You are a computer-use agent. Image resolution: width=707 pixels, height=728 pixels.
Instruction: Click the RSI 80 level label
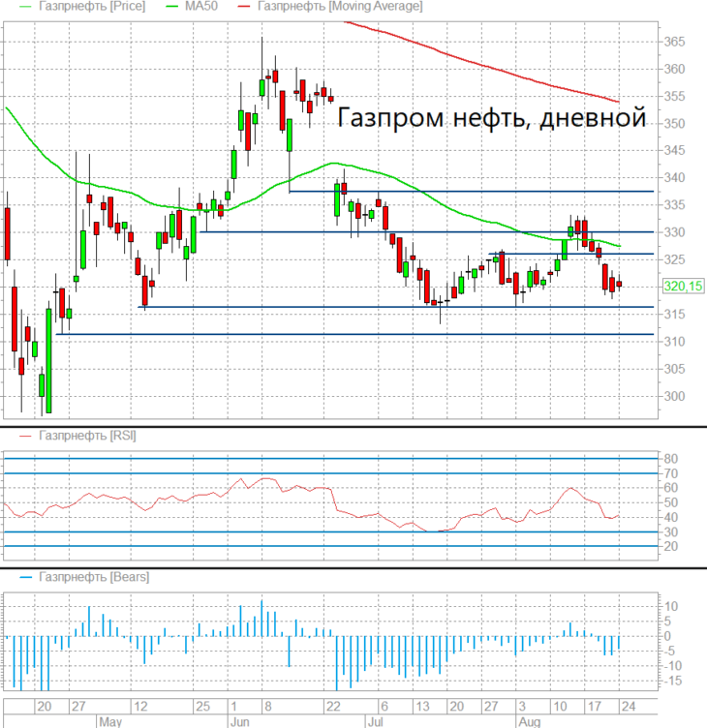pyautogui.click(x=671, y=459)
